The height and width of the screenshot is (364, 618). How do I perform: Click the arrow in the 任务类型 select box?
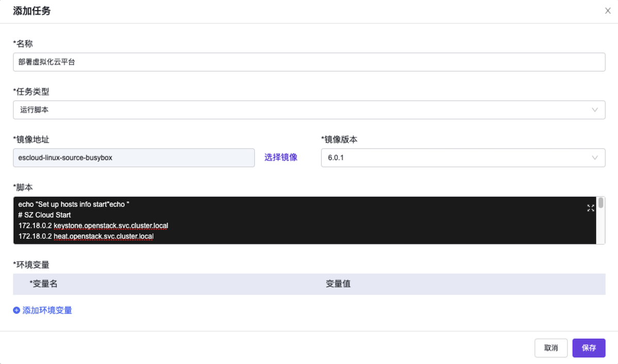(595, 110)
